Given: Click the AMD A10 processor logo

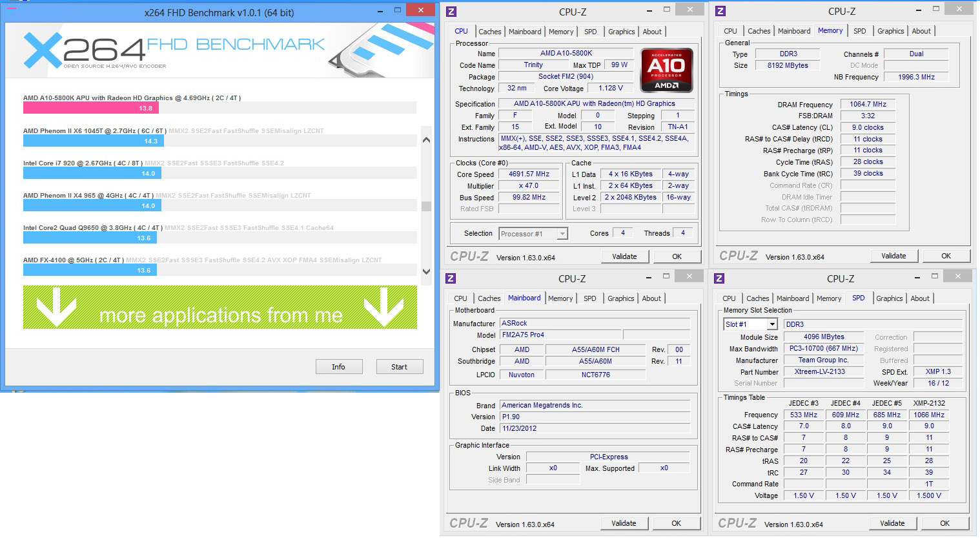Looking at the screenshot, I should click(666, 70).
